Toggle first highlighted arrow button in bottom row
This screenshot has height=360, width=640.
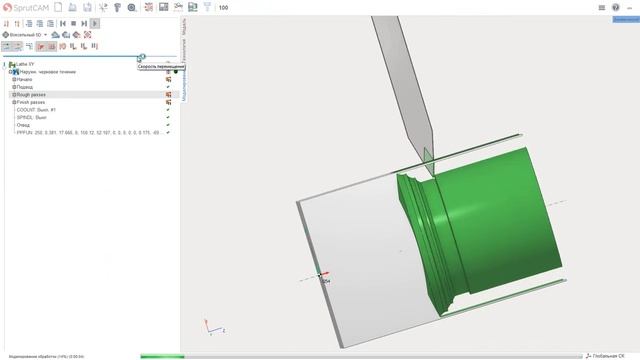point(7,46)
